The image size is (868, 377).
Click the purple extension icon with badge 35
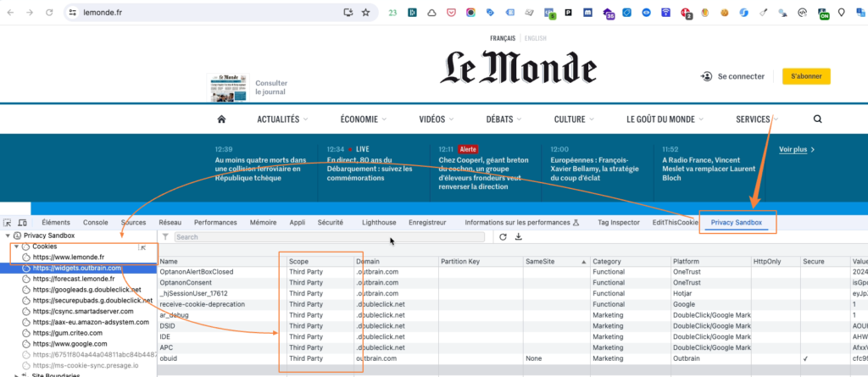pyautogui.click(x=609, y=14)
